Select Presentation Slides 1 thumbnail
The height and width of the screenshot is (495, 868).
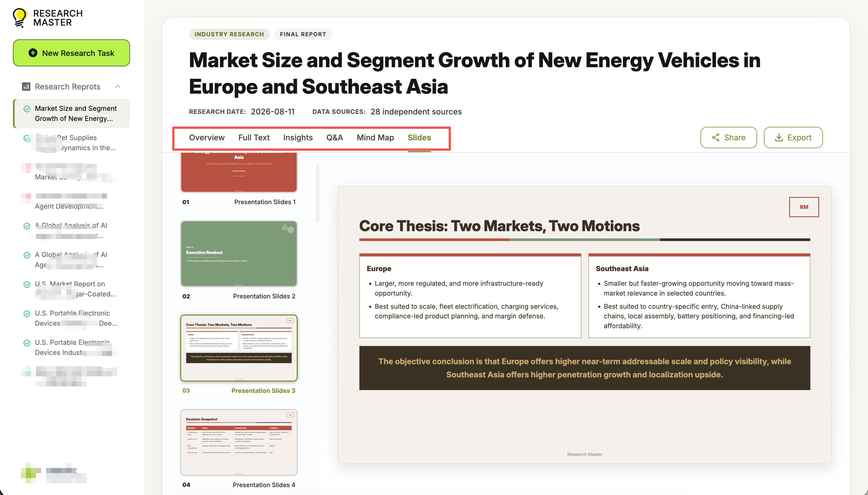(239, 172)
